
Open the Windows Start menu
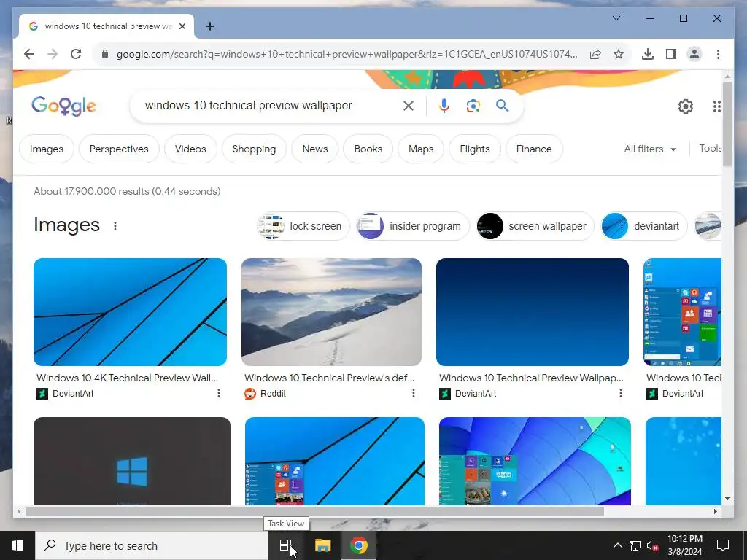(18, 545)
